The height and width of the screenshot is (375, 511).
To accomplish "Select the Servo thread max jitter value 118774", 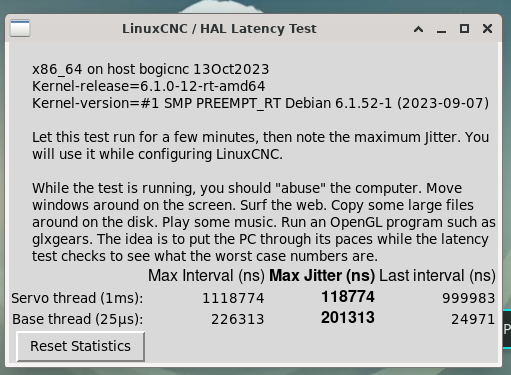I will [x=348, y=297].
